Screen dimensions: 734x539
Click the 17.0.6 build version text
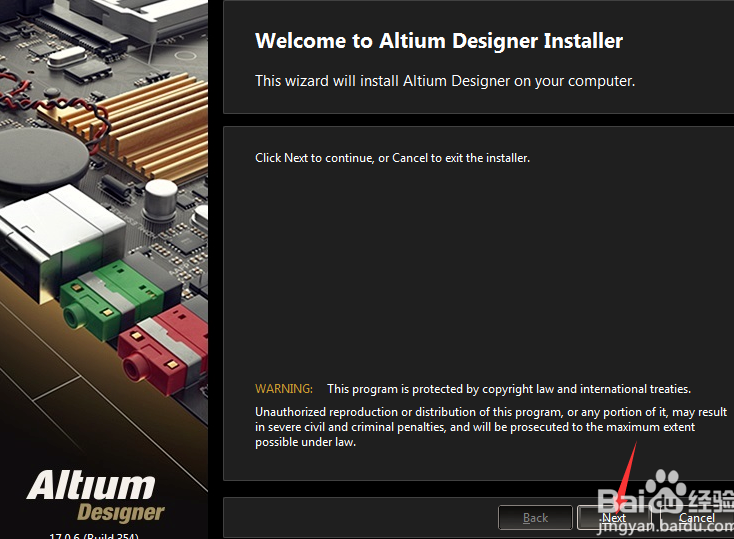pos(94,535)
